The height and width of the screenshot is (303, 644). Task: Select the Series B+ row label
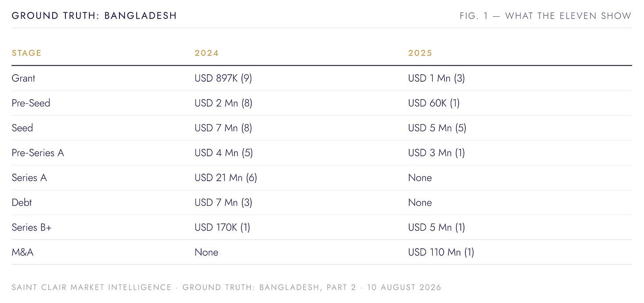click(x=32, y=227)
